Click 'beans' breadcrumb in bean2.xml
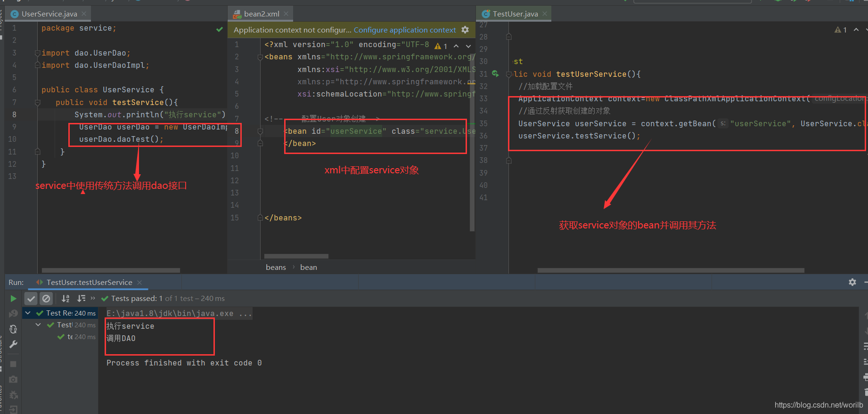Viewport: 868px width, 414px height. coord(276,267)
